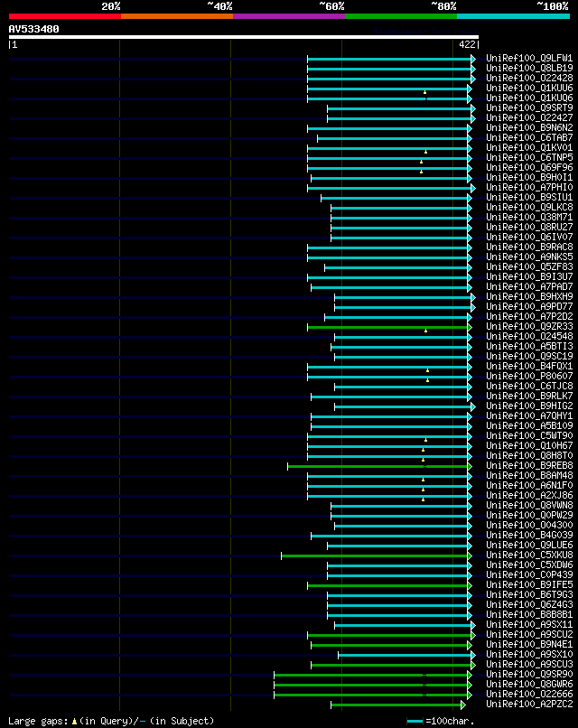Viewport: 578px width, 728px height.
Task: Click the UniRef100_Q9LUE6 label
Action: (529, 545)
